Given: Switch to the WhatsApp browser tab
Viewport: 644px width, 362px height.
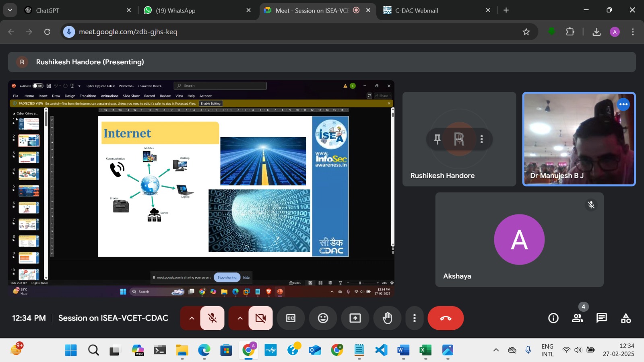Looking at the screenshot, I should [x=175, y=10].
